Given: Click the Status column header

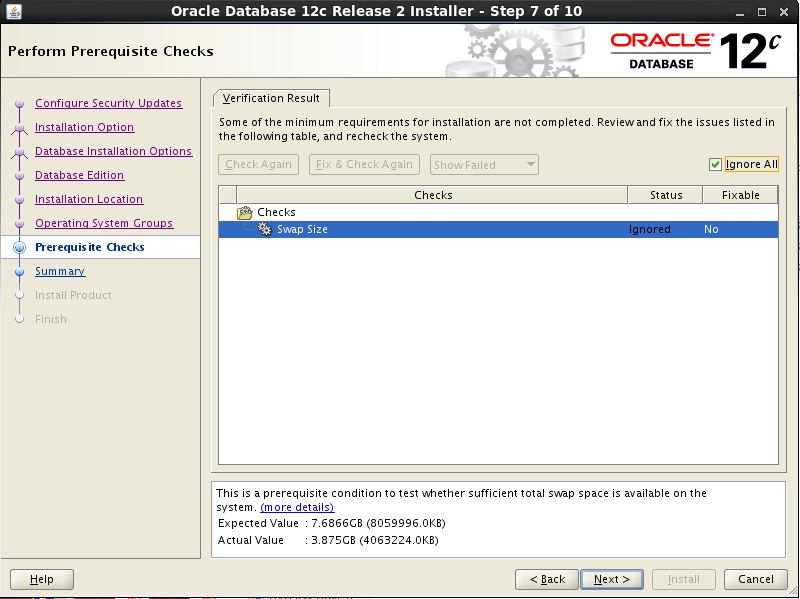Looking at the screenshot, I should [665, 195].
